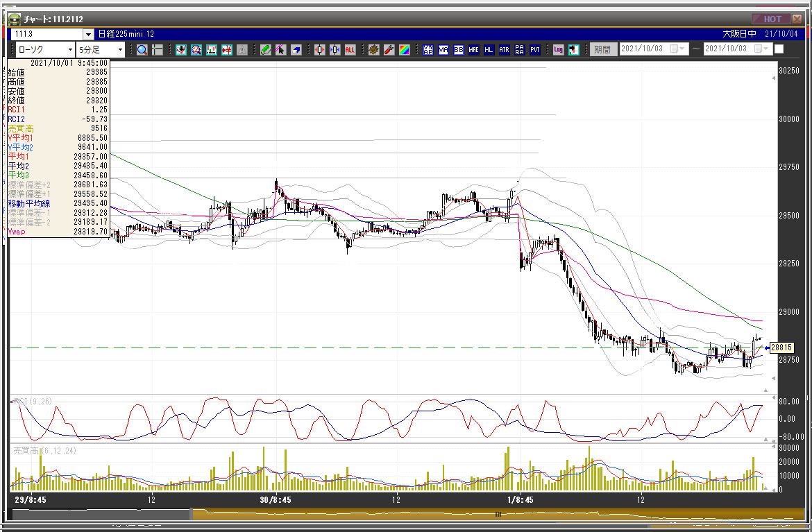Open the brown gear settings icon
Screen dimensions: 812x532
click(x=374, y=50)
